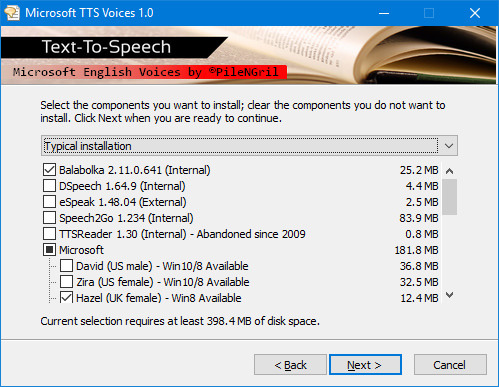Check the Zira (US female) voice
499x387 pixels.
click(66, 282)
